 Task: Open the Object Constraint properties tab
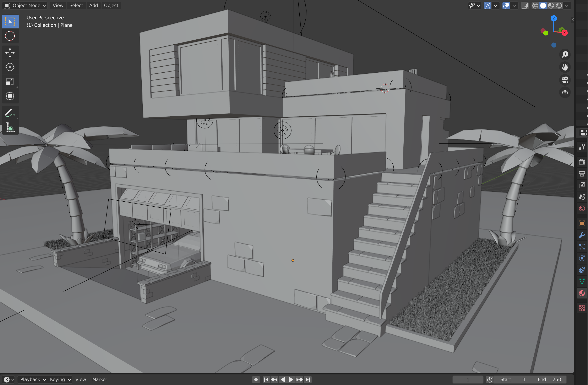click(582, 270)
